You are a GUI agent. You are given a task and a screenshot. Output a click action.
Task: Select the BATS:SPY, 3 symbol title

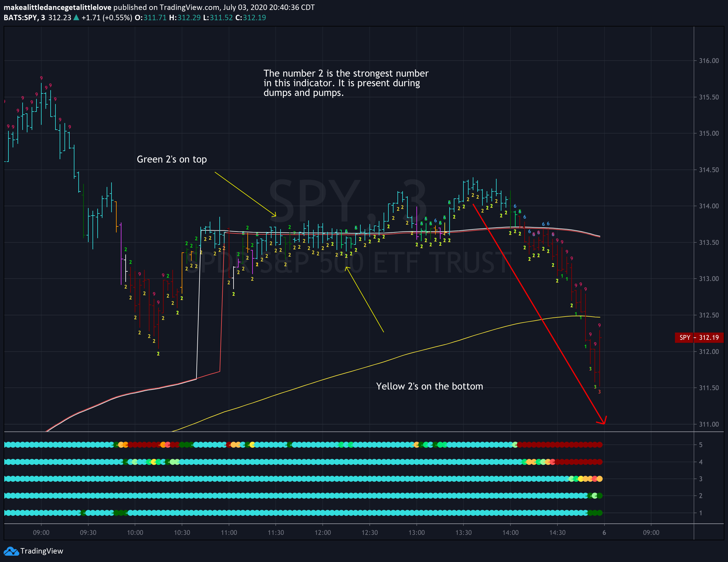(x=24, y=18)
